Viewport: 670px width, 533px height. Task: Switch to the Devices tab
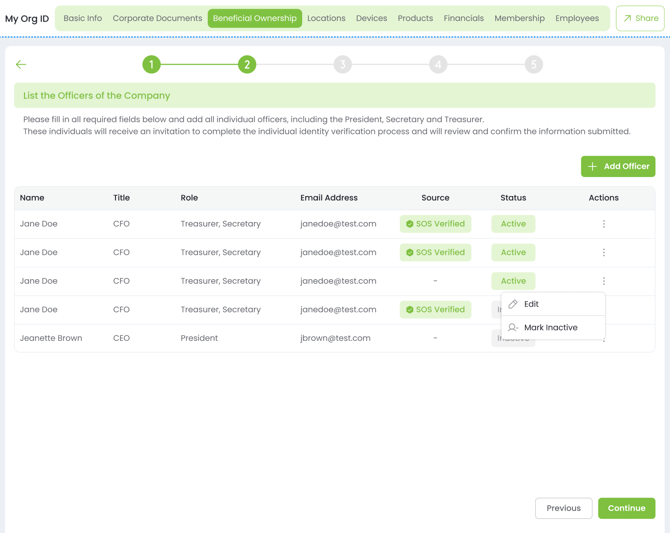click(371, 18)
